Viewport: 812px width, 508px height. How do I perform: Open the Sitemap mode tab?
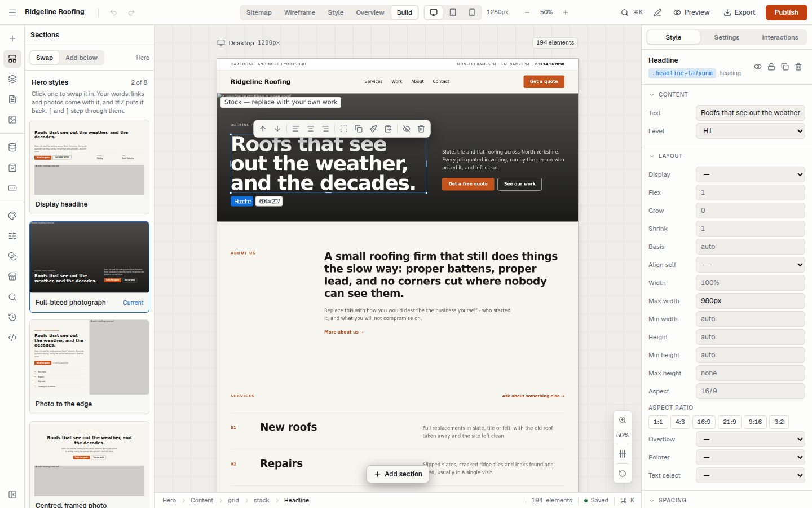point(259,12)
